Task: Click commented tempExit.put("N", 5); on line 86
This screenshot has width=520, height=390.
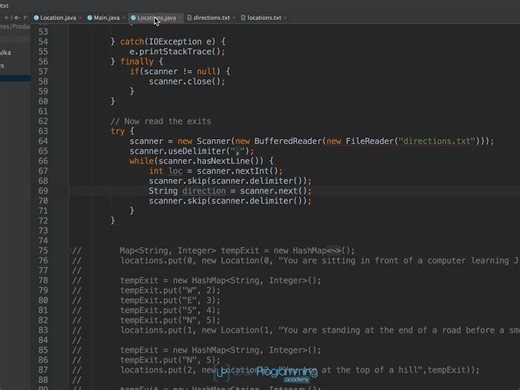Action: tap(170, 360)
